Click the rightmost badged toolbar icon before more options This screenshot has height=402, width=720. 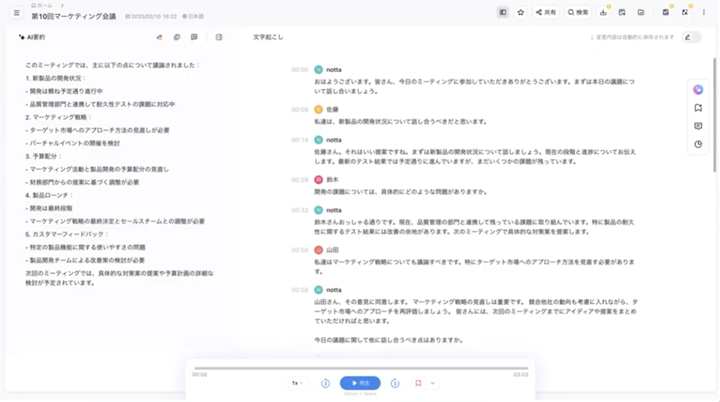pos(685,12)
